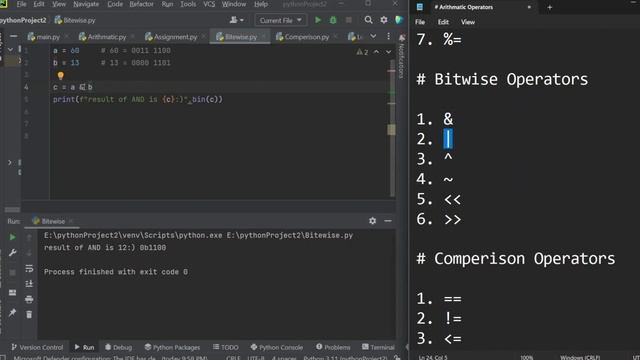Open the Current File run configuration dropdown
The width and height of the screenshot is (640, 360).
280,20
